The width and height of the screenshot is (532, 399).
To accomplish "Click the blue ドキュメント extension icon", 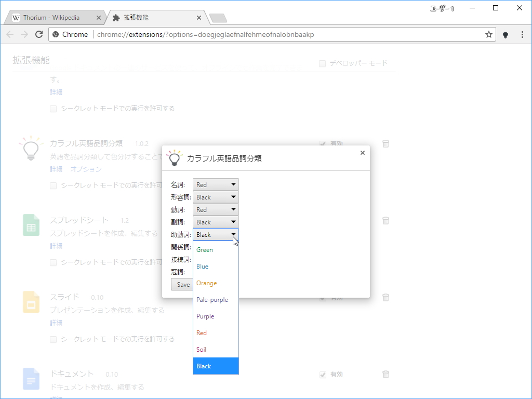I will [x=31, y=378].
